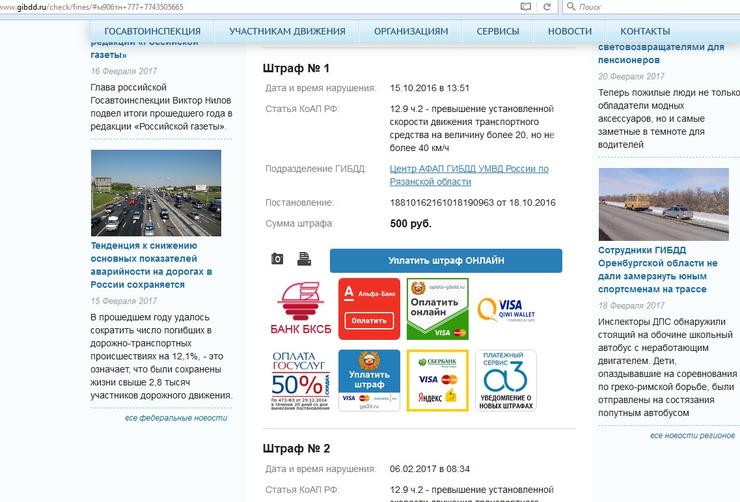The image size is (740, 502).
Task: View все федеральные новости link
Action: point(176,418)
